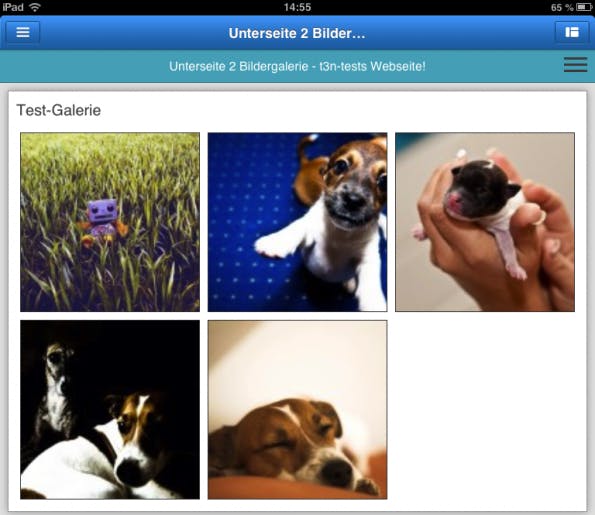Tap the 'Test-Galerie' heading
The image size is (595, 515).
click(x=59, y=110)
